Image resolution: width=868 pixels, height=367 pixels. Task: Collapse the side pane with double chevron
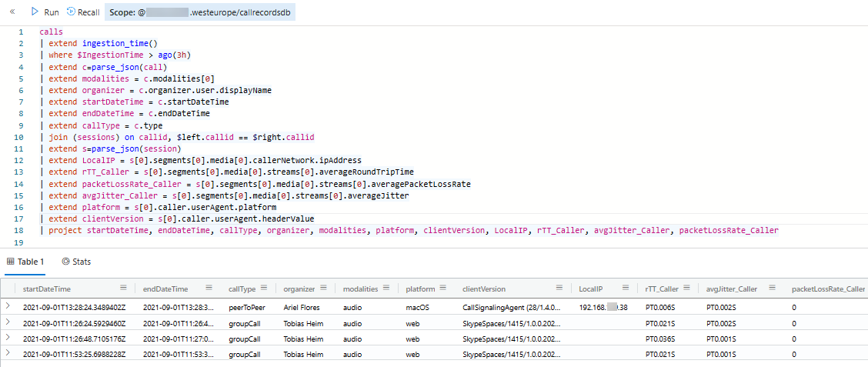(12, 12)
